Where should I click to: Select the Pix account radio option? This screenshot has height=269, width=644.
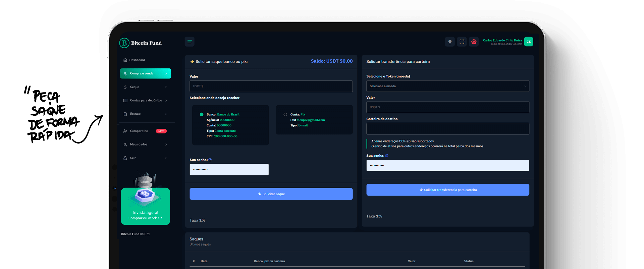pos(285,115)
